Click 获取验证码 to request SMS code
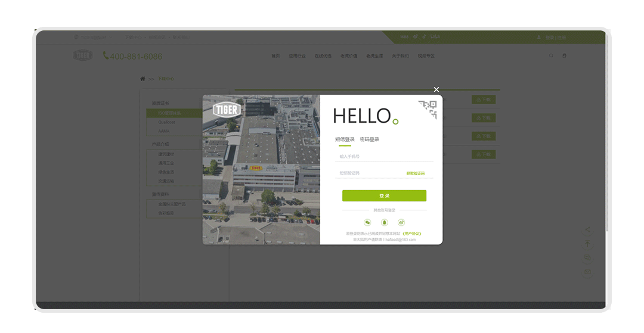This screenshot has width=644, height=333. click(415, 173)
